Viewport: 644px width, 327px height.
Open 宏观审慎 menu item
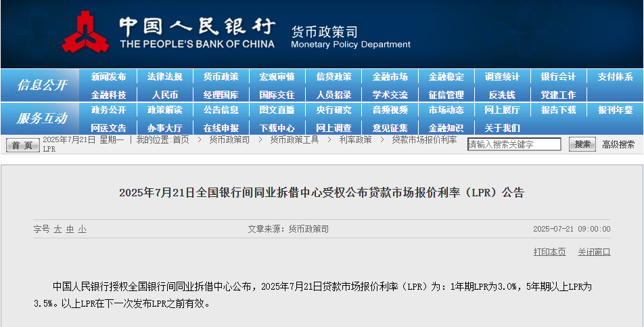[x=277, y=77]
